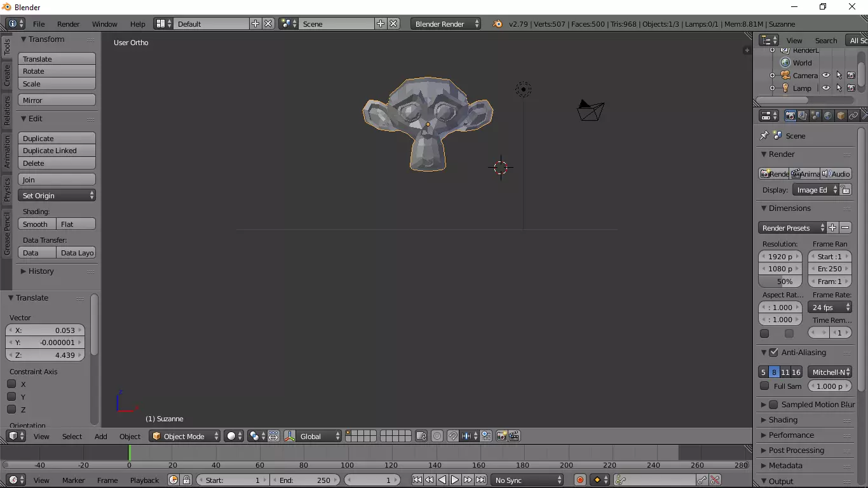868x488 pixels.
Task: Open the Window menu
Action: 104,24
